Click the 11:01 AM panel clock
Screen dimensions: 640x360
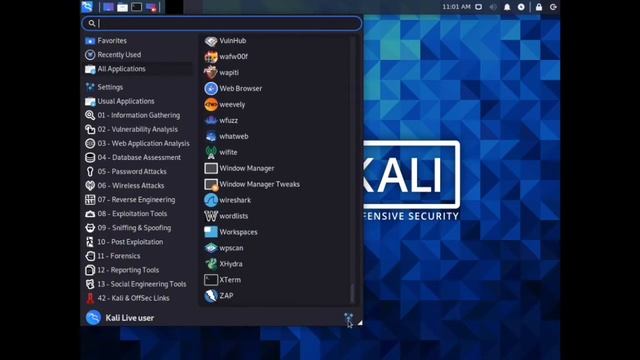456,7
